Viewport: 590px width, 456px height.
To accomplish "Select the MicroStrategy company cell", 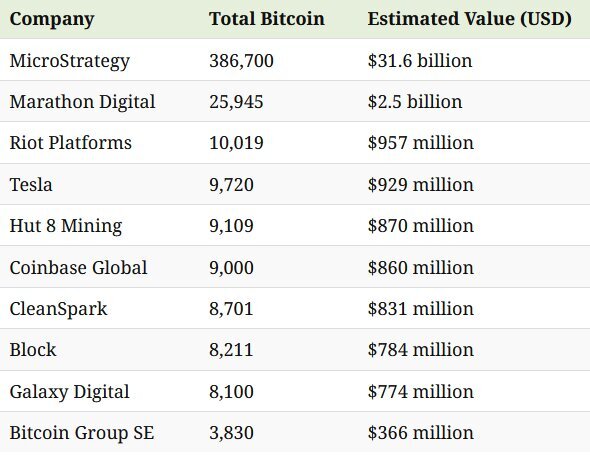I will [70, 61].
